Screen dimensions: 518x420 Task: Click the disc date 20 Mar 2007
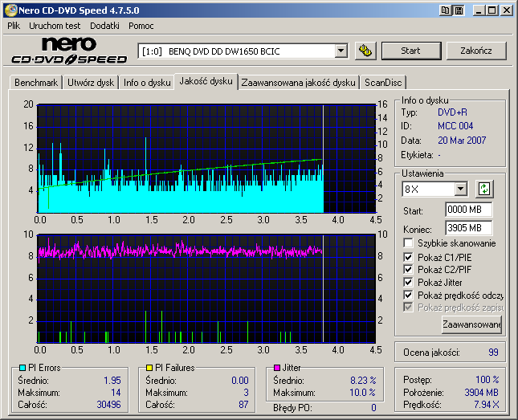click(x=462, y=141)
